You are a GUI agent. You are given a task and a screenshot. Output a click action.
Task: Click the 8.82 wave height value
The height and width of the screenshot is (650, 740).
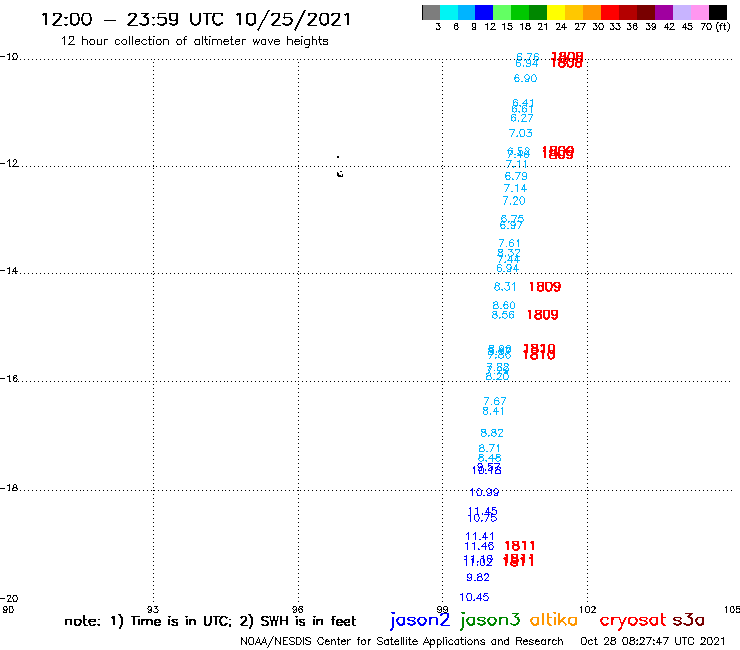pyautogui.click(x=492, y=433)
